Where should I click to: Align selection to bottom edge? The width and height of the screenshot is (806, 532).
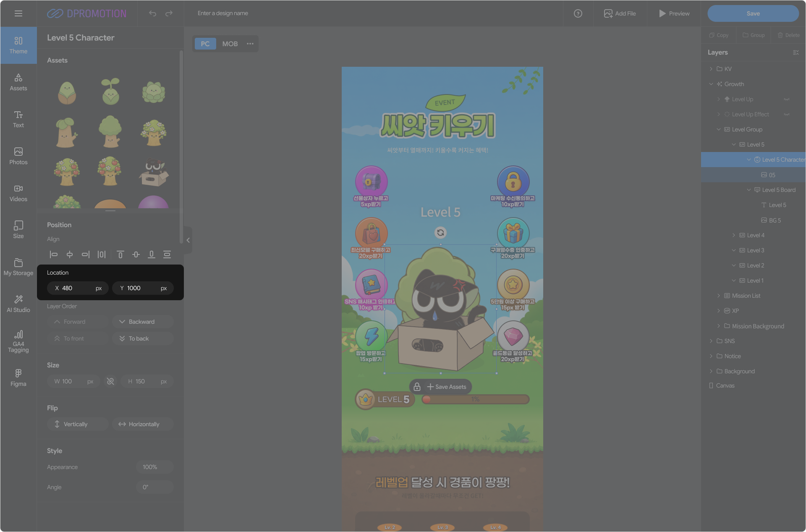[x=152, y=254]
